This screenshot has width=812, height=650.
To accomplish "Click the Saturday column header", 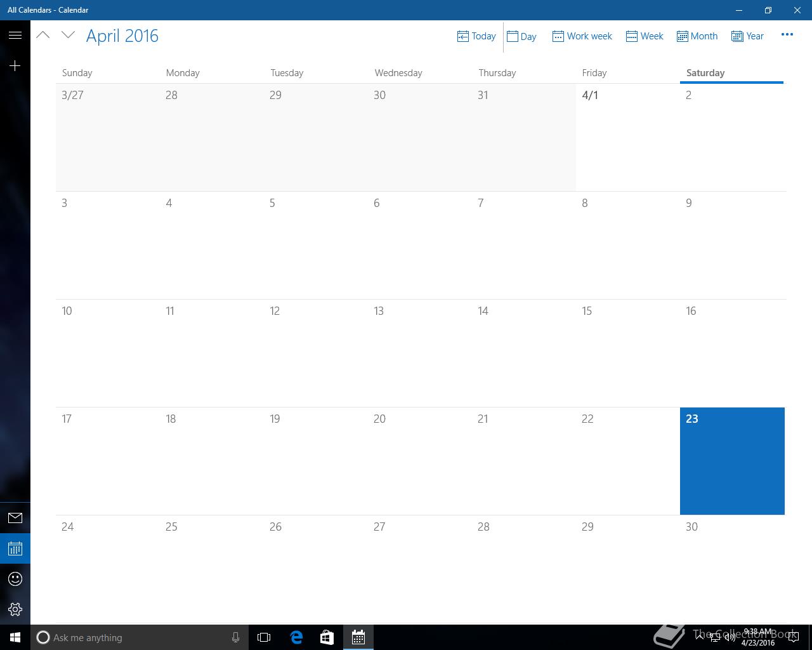I will coord(705,73).
